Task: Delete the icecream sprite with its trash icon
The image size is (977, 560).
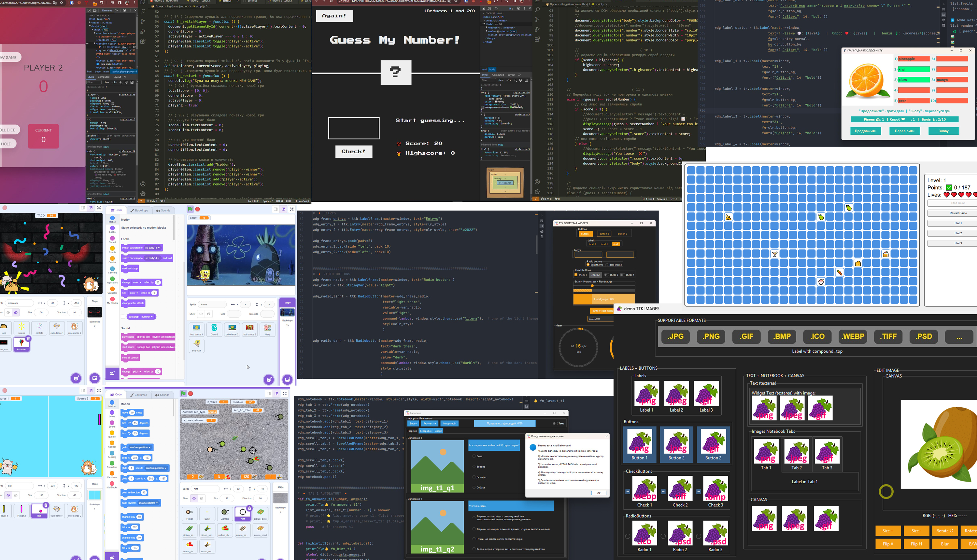Action: [28, 338]
